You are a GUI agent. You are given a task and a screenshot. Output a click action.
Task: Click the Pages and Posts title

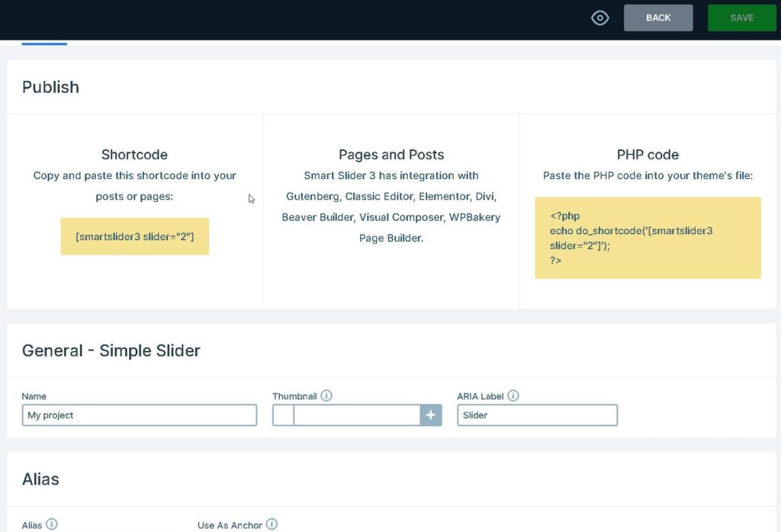pyautogui.click(x=391, y=155)
